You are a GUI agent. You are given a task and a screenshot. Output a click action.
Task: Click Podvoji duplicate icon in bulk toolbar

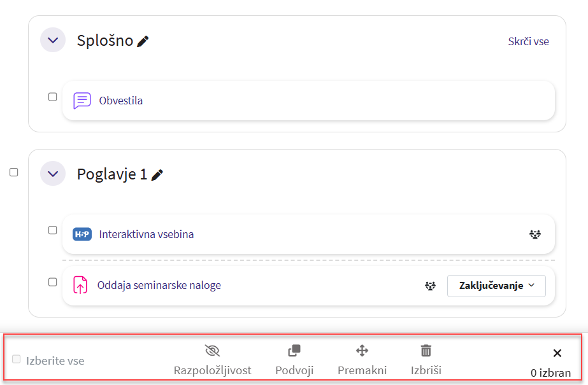294,351
